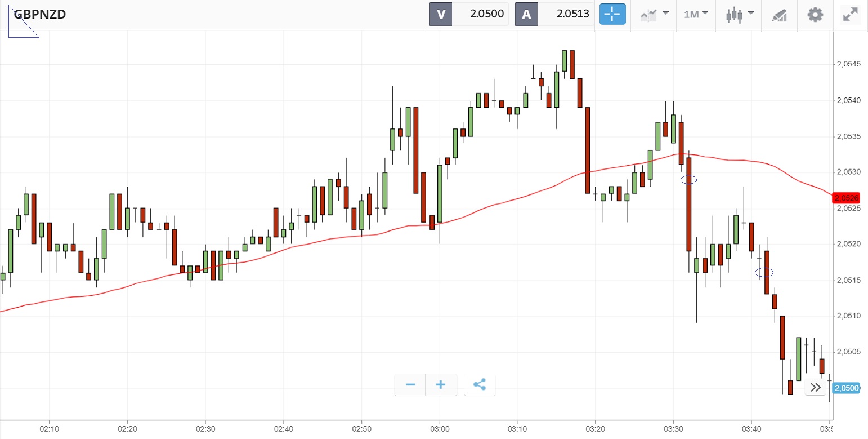Expand chart to fullscreen
Image resolution: width=868 pixels, height=439 pixels.
pos(849,14)
